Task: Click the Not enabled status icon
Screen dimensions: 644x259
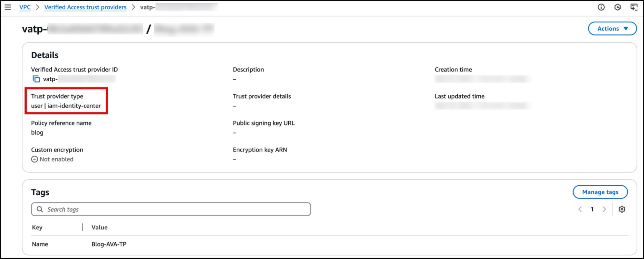Action: (34, 159)
